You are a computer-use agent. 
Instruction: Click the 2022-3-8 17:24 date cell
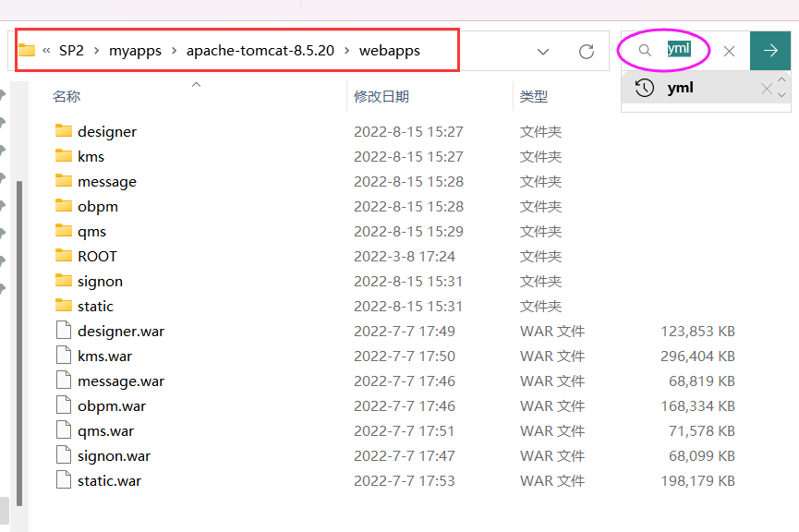click(404, 257)
